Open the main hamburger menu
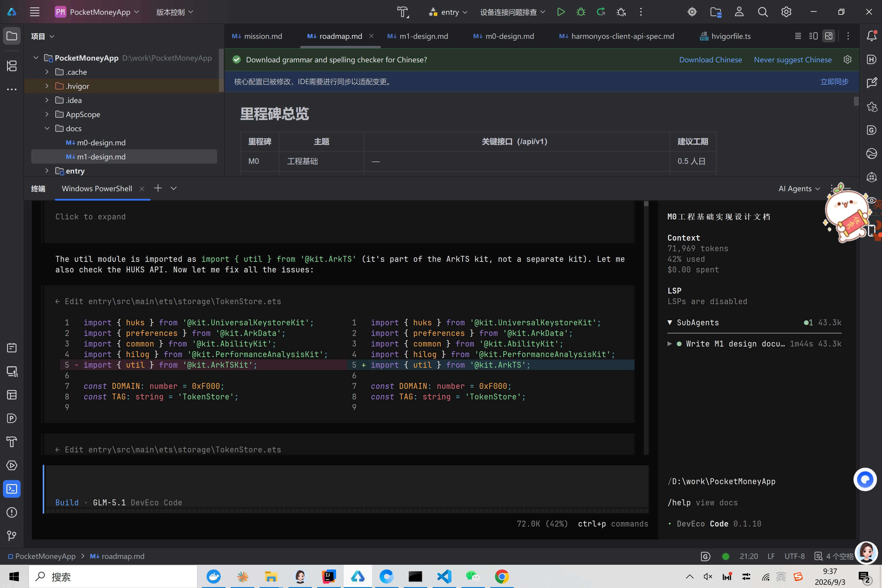This screenshot has width=882, height=588. (34, 12)
